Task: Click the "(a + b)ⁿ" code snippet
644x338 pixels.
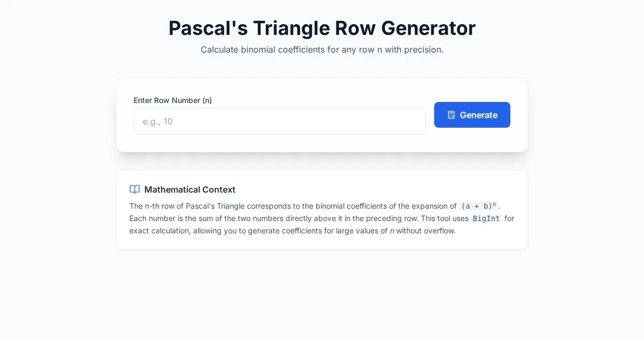Action: pyautogui.click(x=478, y=206)
